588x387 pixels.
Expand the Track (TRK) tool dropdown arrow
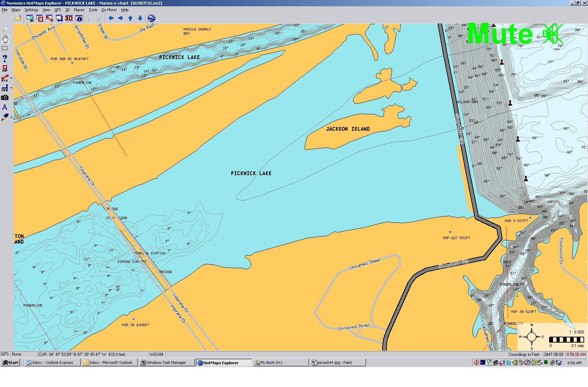click(12, 88)
